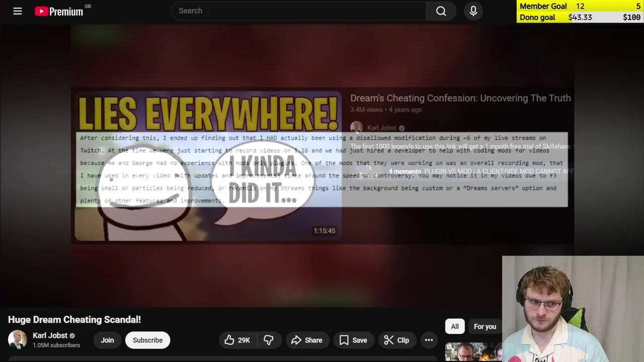
Task: Click the 1.05M subscribers text
Action: click(56, 345)
